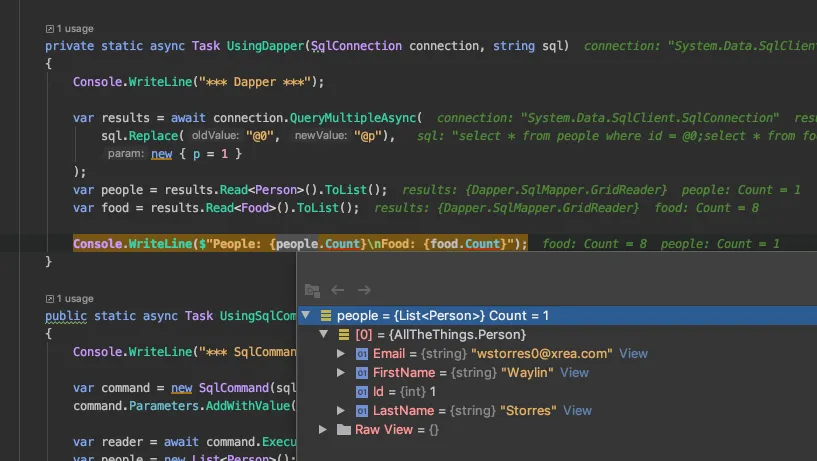Click usage icon above UsingSqlCommand method
Image resolution: width=817 pixels, height=461 pixels.
pos(49,299)
